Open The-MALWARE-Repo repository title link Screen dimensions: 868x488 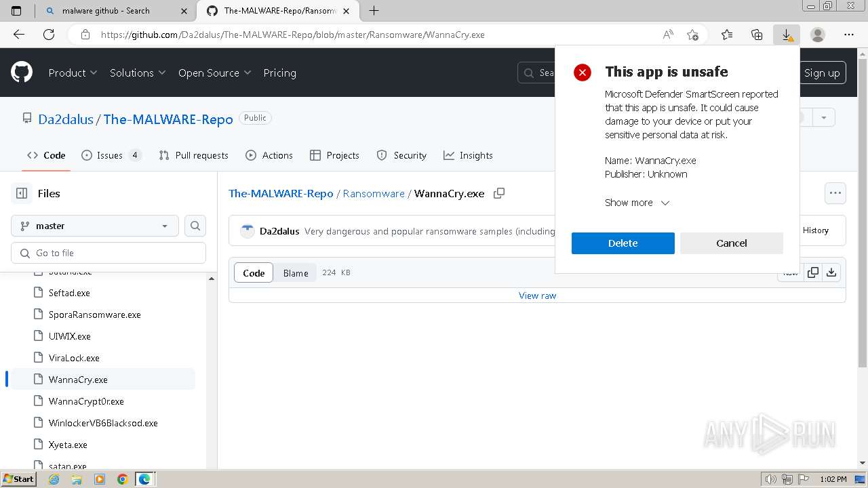click(x=168, y=119)
